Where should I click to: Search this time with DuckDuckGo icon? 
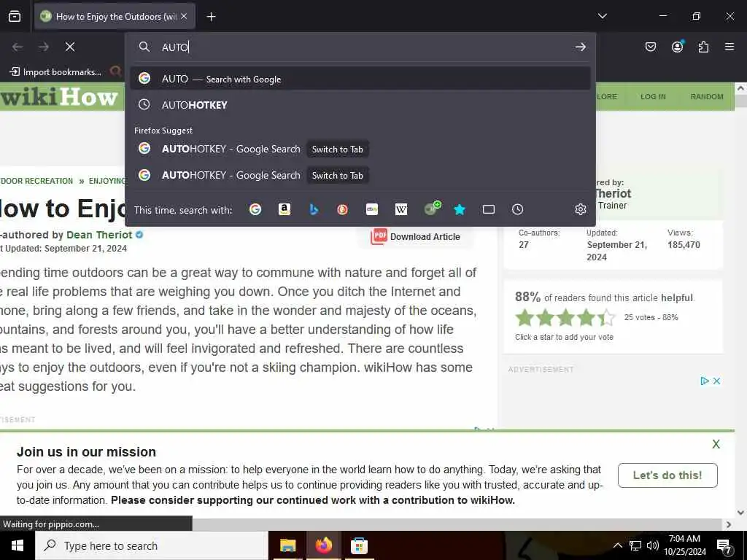tap(343, 209)
